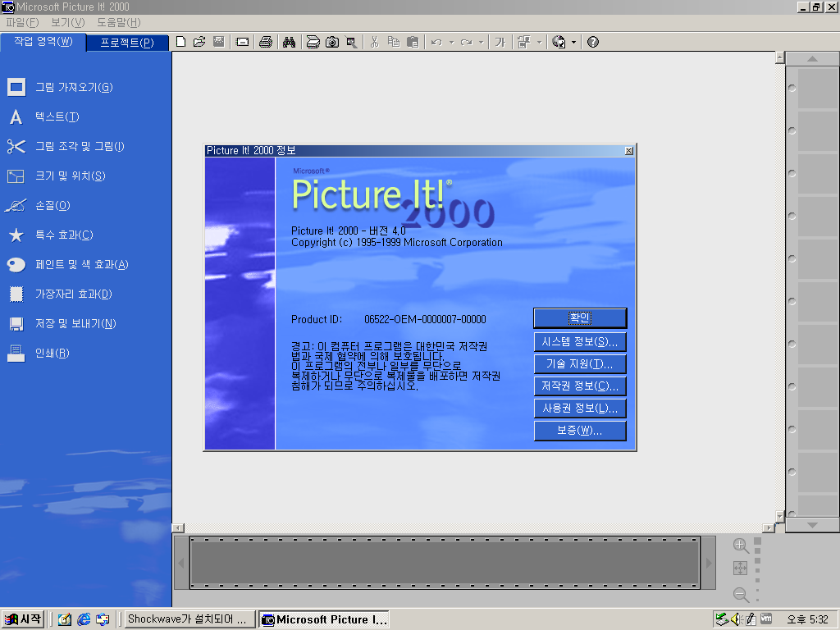This screenshot has height=630, width=840.
Task: Click the Scanner toolbar icon
Action: (x=313, y=42)
